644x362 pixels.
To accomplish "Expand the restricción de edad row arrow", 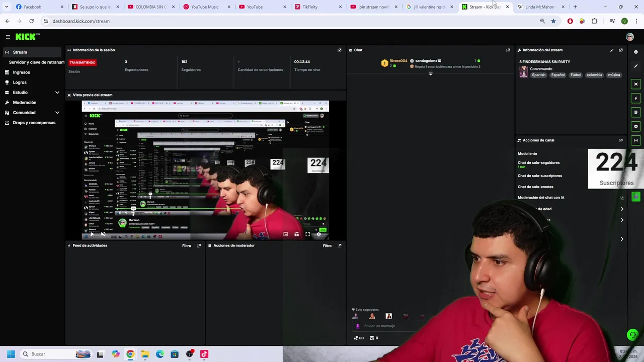I will point(622,209).
